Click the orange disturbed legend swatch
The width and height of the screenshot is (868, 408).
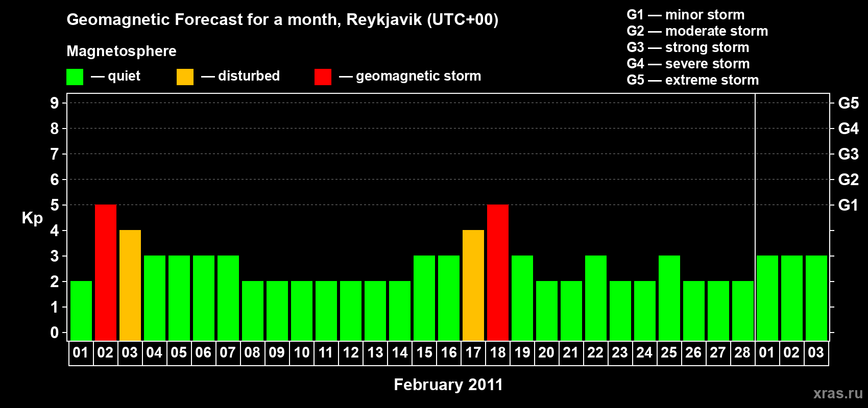point(185,77)
